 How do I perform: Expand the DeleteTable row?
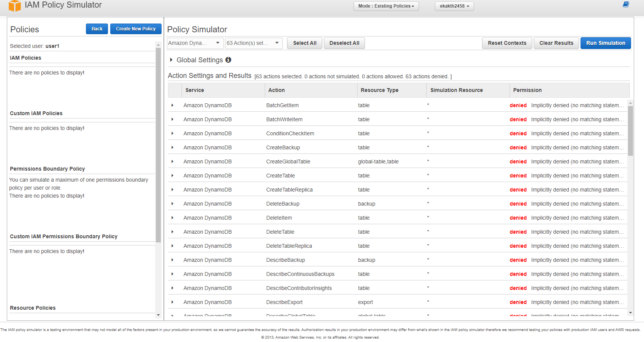pyautogui.click(x=172, y=232)
